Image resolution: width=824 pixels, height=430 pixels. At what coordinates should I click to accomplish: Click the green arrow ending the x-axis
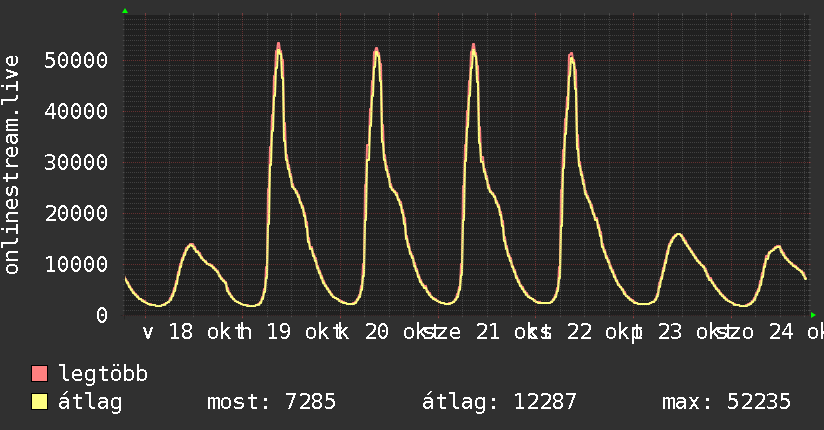tap(813, 315)
